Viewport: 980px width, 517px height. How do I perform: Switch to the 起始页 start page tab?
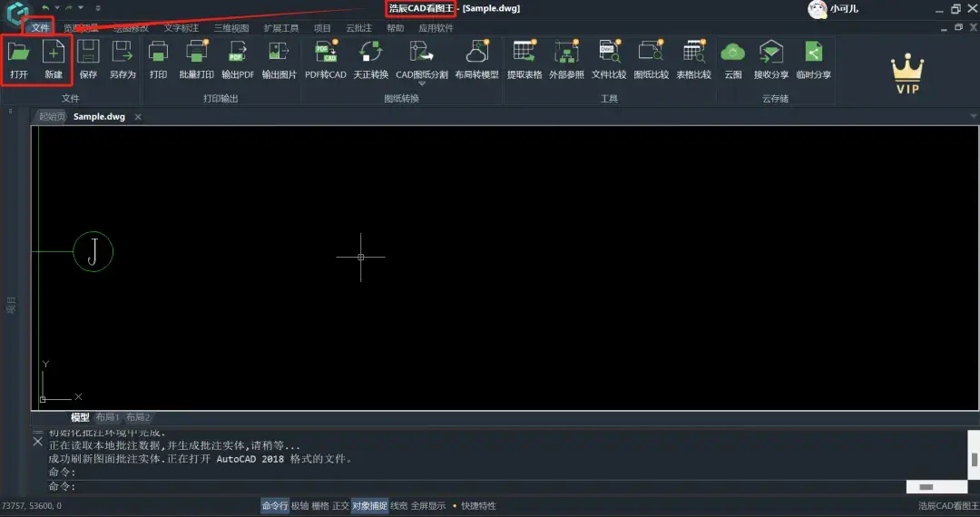[x=51, y=117]
